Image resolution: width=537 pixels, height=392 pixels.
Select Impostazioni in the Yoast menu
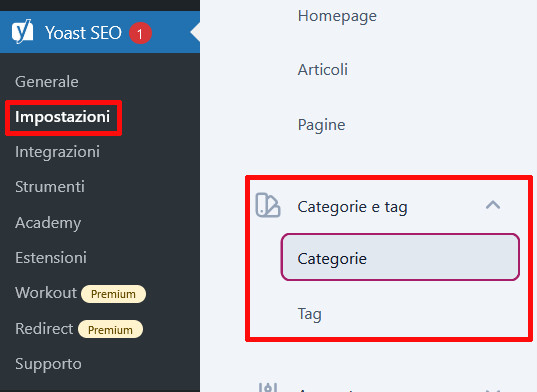click(62, 117)
